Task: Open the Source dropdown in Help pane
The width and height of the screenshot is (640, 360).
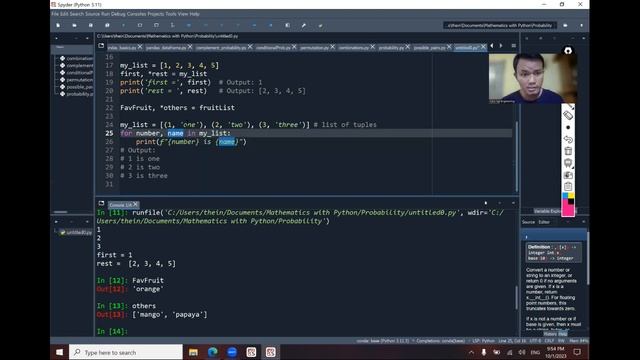Action: tap(528, 222)
